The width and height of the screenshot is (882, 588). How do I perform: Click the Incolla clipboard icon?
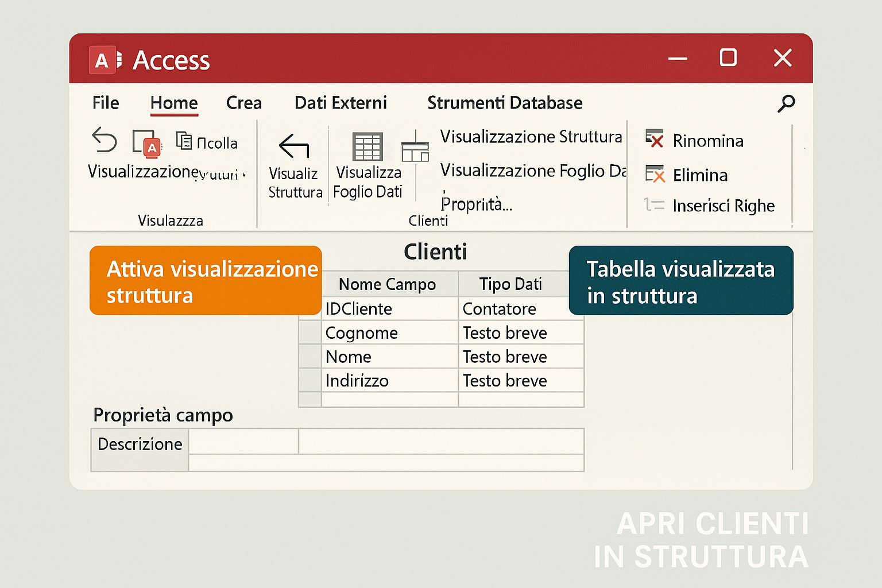[184, 141]
